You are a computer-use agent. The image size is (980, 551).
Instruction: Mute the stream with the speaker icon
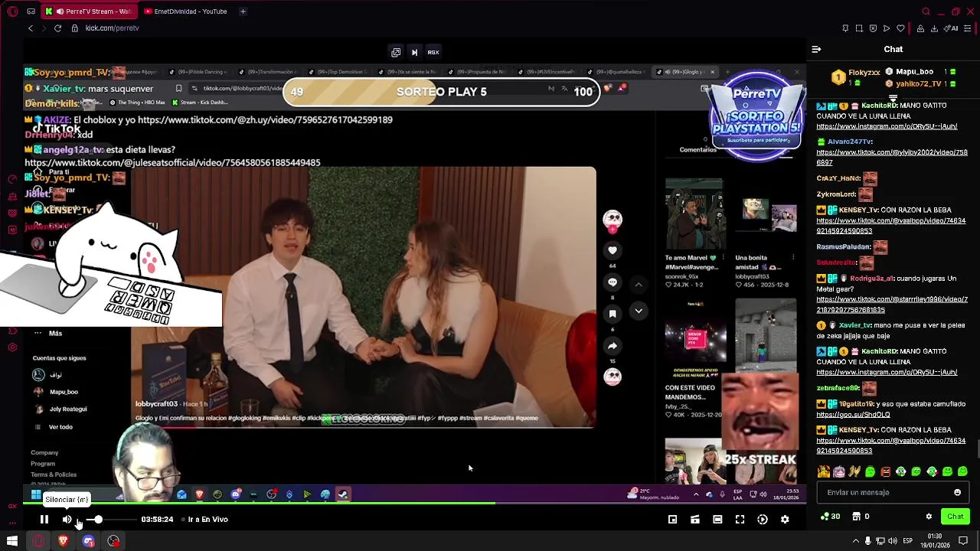67,520
